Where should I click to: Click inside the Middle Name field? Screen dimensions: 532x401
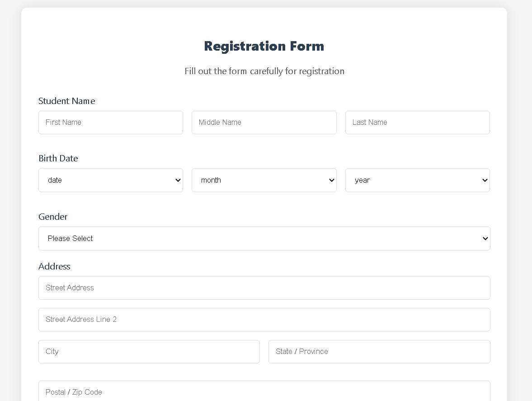click(264, 122)
